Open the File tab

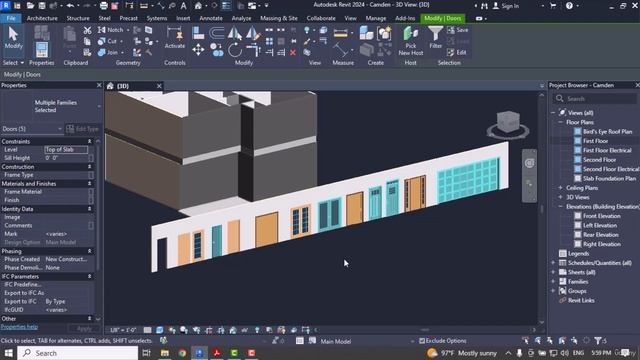11,18
